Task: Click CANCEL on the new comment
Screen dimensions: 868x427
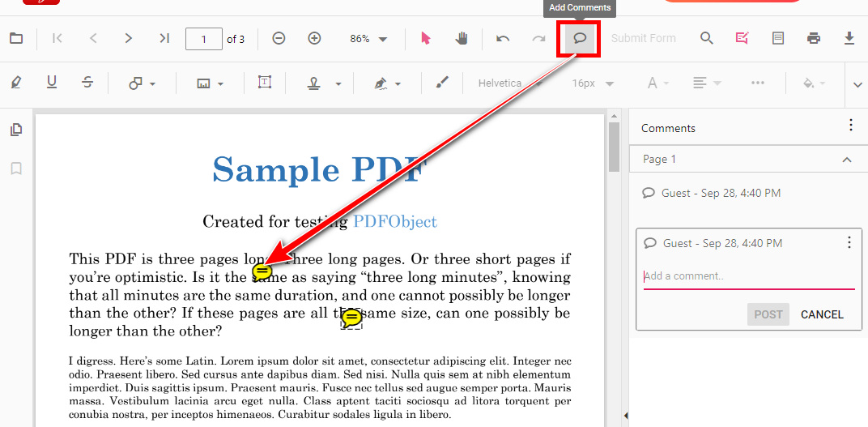Action: (x=822, y=314)
